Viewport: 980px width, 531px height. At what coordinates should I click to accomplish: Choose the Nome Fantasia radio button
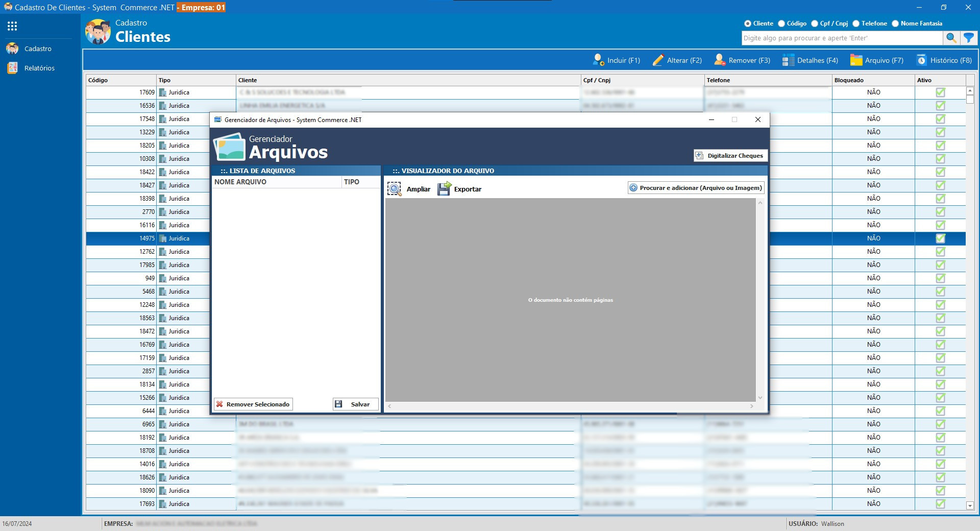(895, 23)
